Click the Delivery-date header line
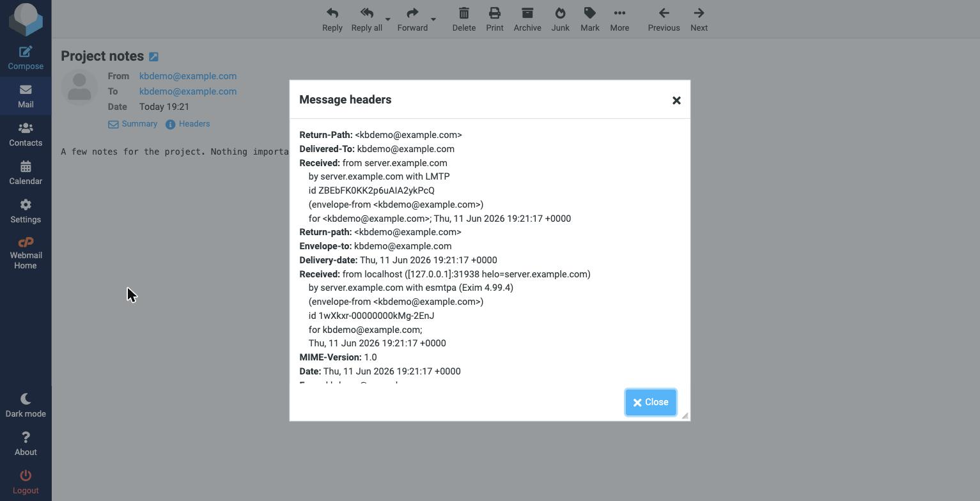 398,260
